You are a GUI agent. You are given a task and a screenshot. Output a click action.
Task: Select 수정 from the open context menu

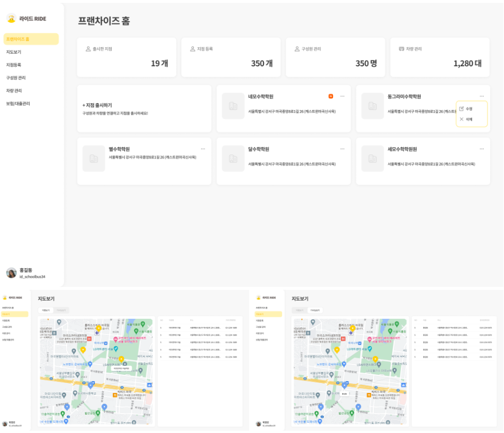(469, 108)
